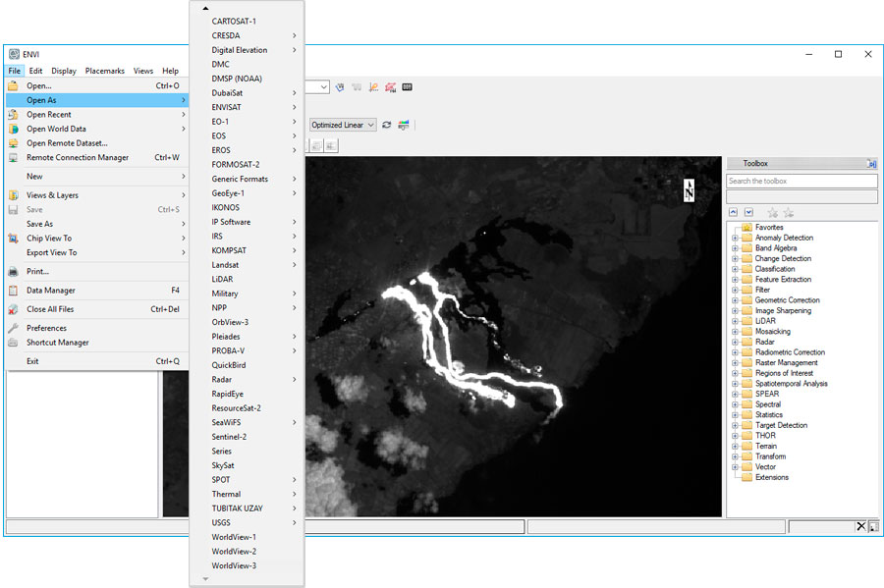Click the second favorites star icon in Toolbox
This screenshot has width=884, height=588.
point(788,212)
